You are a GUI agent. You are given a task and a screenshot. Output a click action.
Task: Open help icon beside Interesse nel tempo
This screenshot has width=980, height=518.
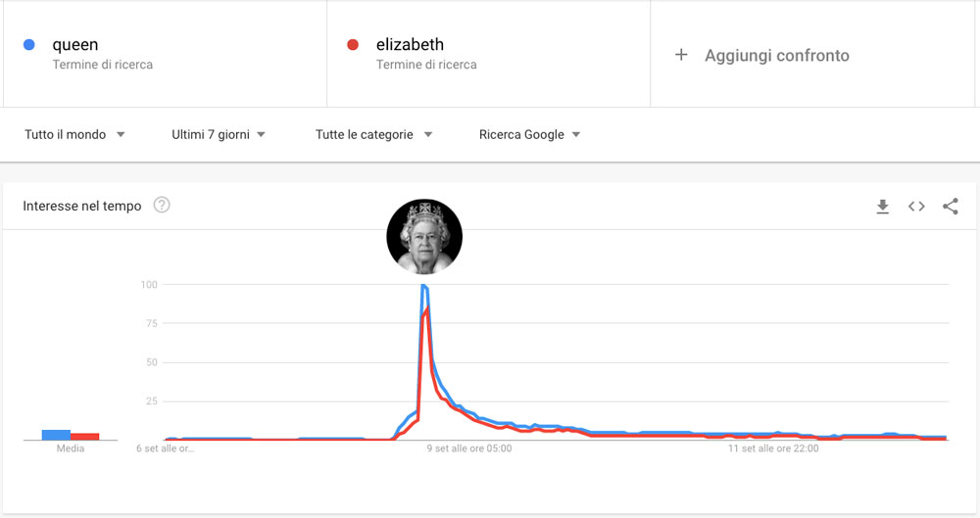click(x=162, y=206)
